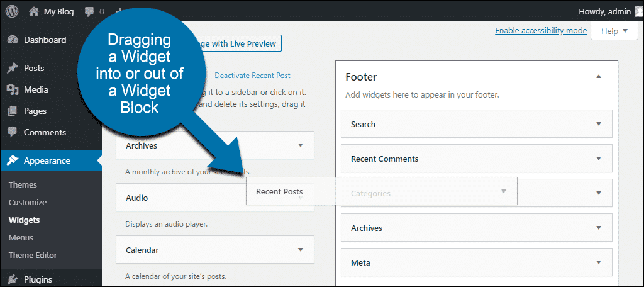Click Deactivate Recent Post link
This screenshot has height=287, width=644.
252,76
